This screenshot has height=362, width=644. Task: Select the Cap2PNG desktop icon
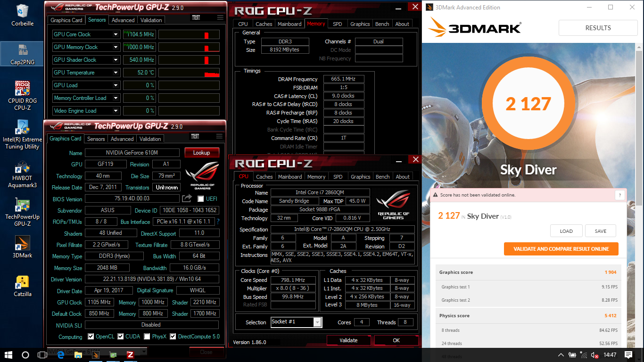click(22, 54)
